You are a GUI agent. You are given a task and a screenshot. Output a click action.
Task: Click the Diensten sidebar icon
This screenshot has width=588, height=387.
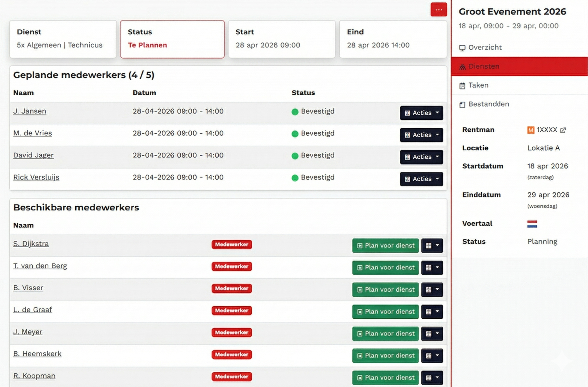462,66
